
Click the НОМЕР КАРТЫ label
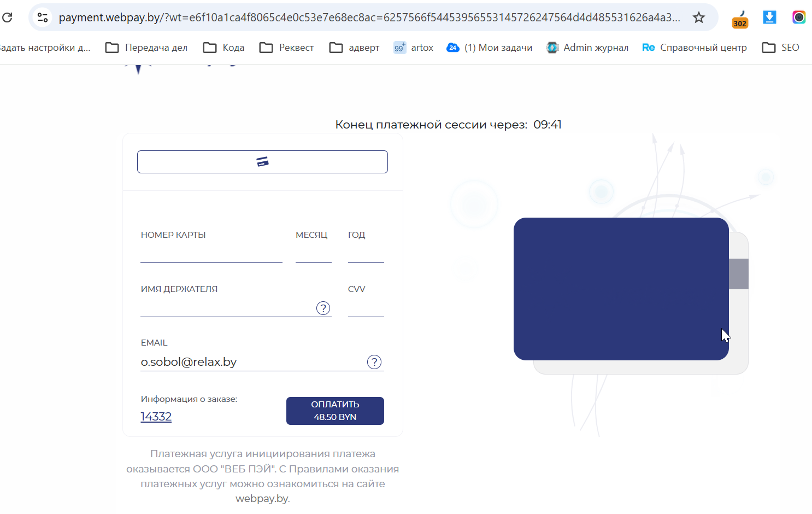[x=173, y=235]
